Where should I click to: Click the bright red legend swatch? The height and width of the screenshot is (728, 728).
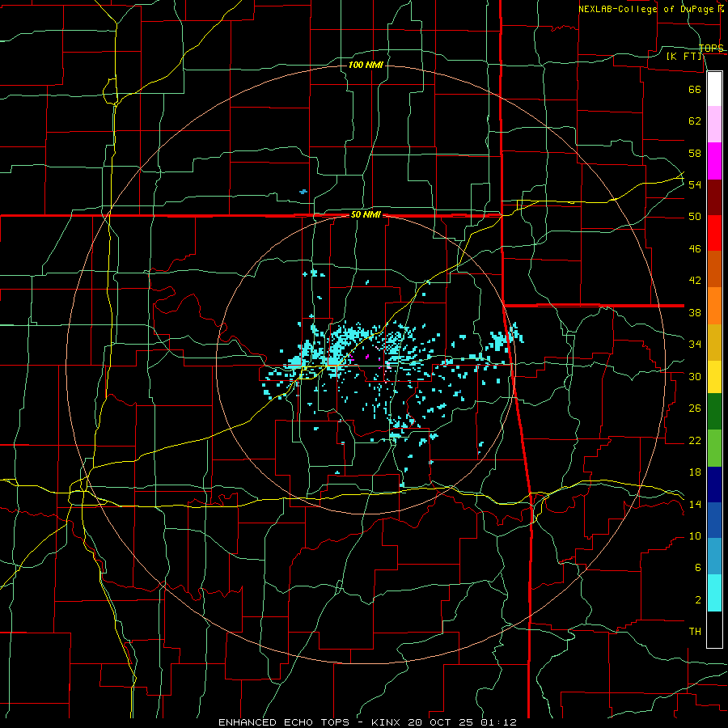[714, 233]
